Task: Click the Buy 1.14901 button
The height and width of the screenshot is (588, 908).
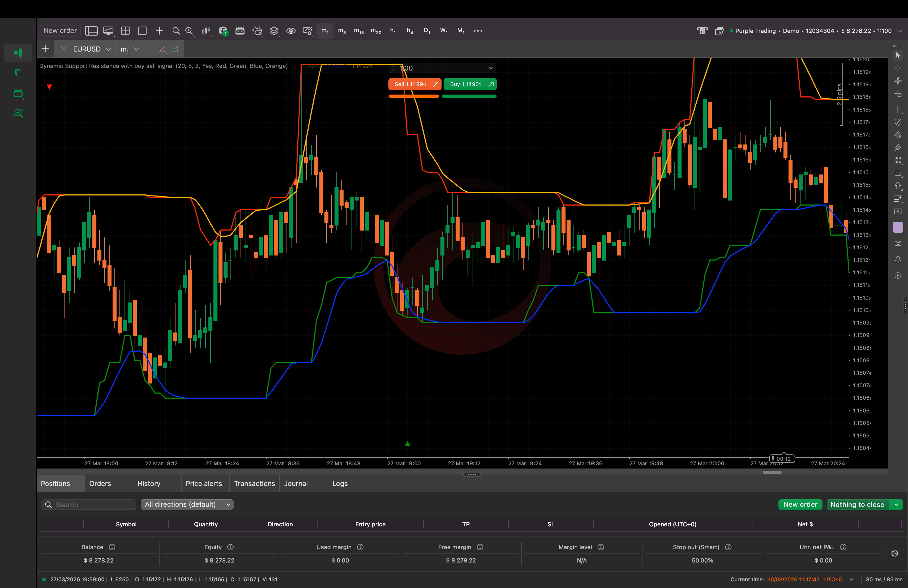Action: tap(470, 84)
